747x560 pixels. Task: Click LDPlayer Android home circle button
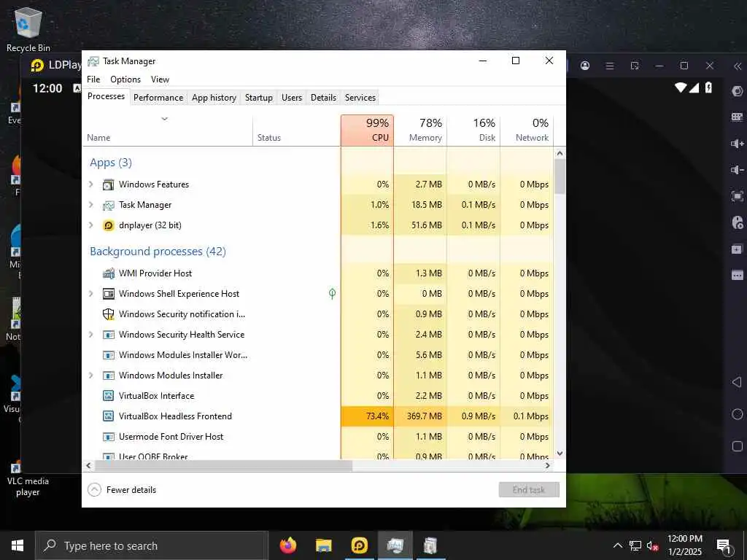click(x=737, y=414)
